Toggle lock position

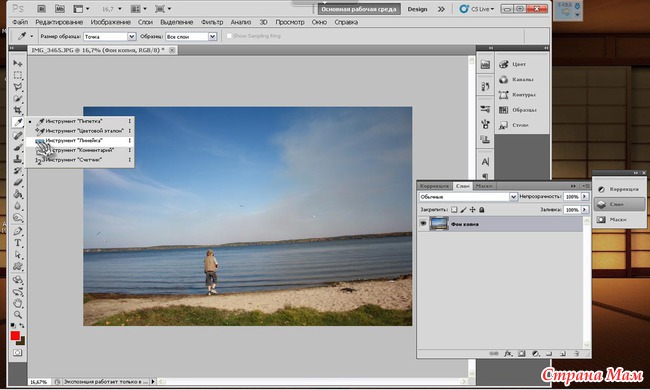coord(472,210)
